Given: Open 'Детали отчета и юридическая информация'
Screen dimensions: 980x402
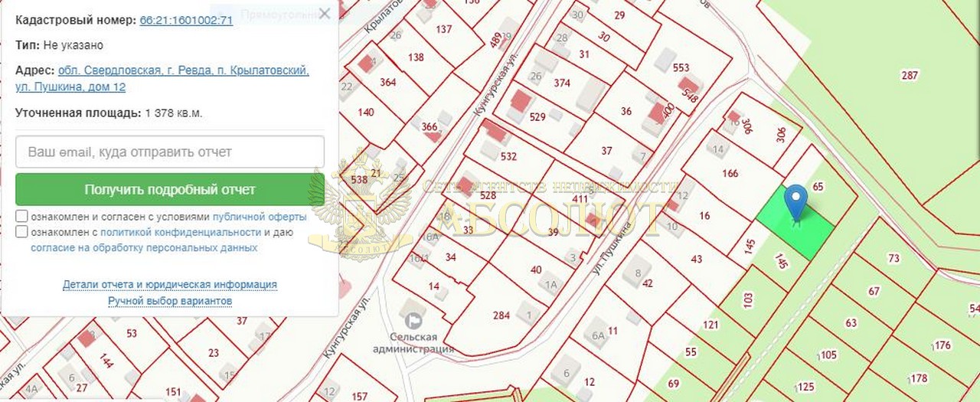Looking at the screenshot, I should pos(170,285).
